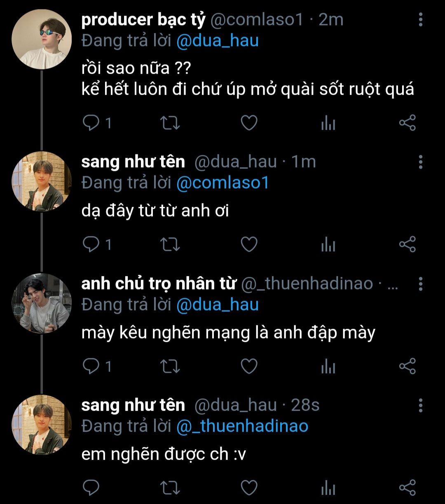This screenshot has height=504, width=445.
Task: Open the @comlaso1 reply mention link
Action: pos(222,183)
